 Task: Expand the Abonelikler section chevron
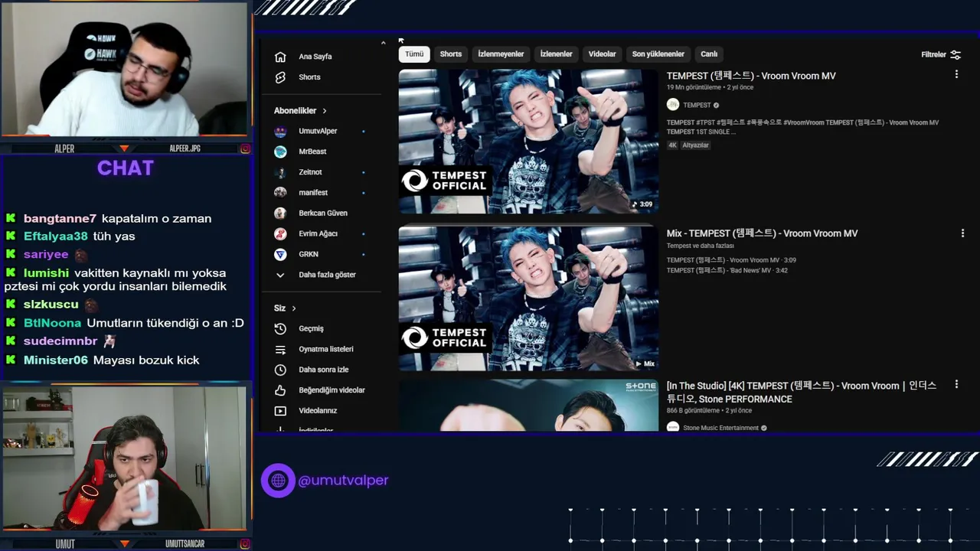[325, 111]
